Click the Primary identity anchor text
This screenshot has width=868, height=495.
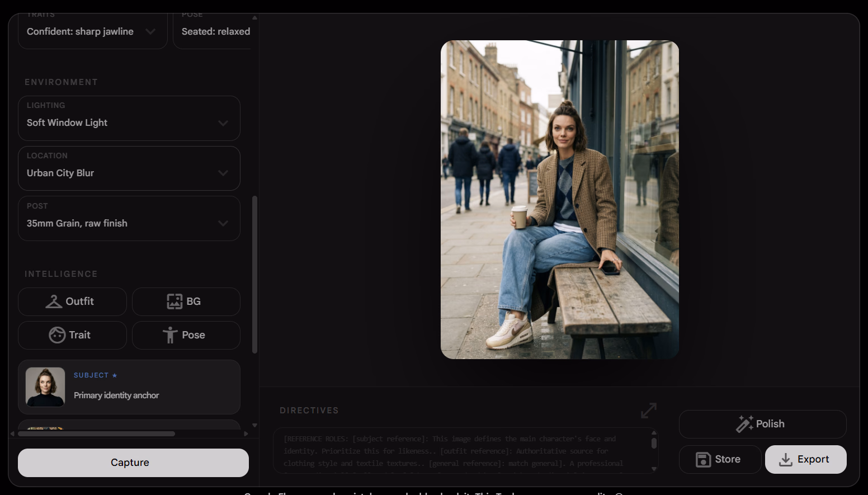[x=116, y=395]
